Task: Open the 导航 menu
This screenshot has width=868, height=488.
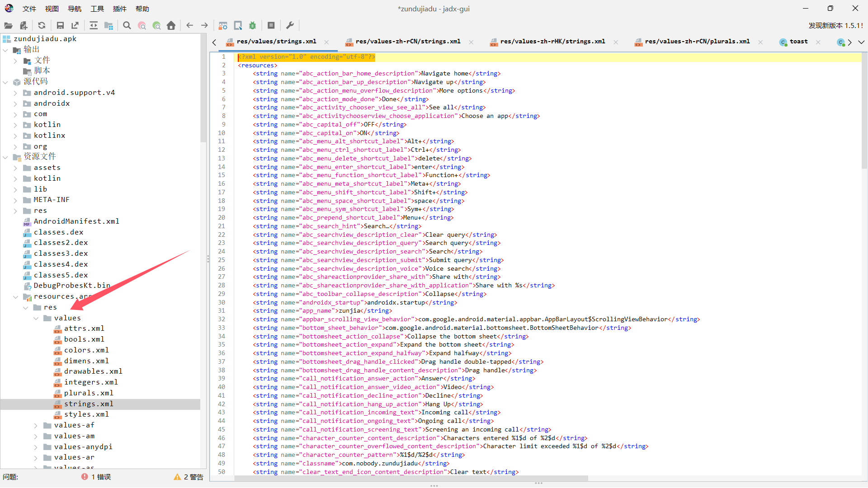Action: (75, 9)
